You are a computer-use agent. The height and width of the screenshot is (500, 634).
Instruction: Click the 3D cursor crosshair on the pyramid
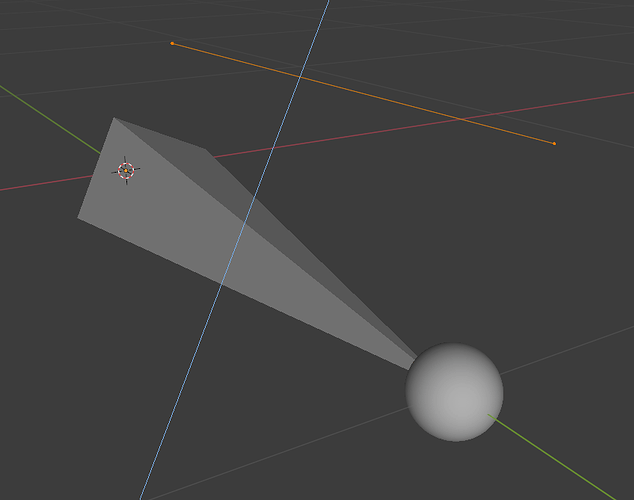pyautogui.click(x=126, y=171)
